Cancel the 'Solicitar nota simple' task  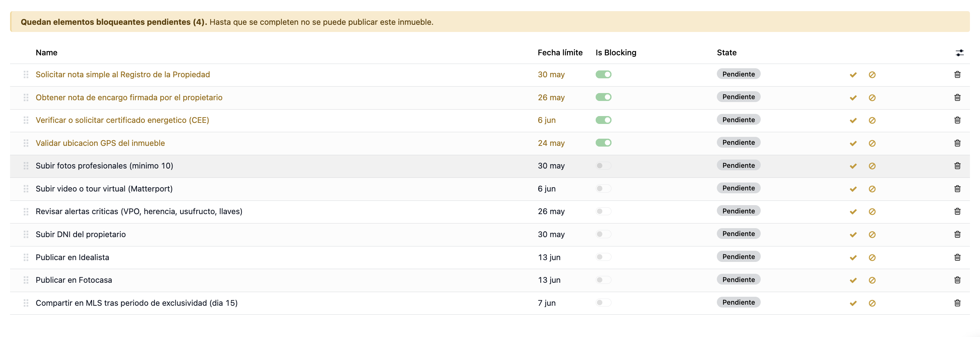click(x=872, y=75)
